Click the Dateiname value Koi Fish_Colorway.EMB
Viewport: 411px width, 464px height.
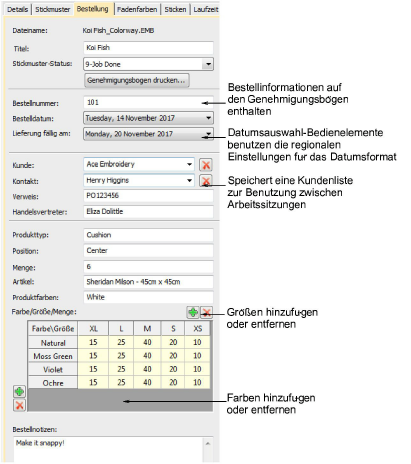(x=118, y=31)
